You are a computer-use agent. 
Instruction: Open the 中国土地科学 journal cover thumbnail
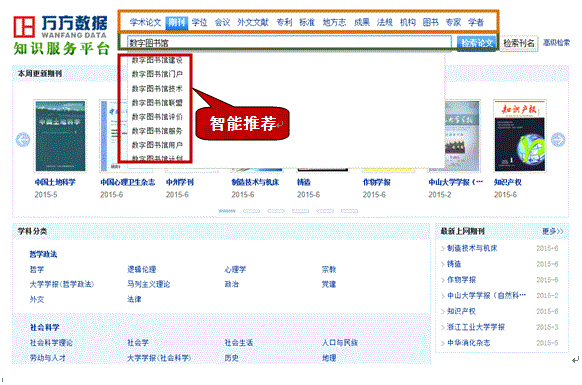pyautogui.click(x=60, y=136)
